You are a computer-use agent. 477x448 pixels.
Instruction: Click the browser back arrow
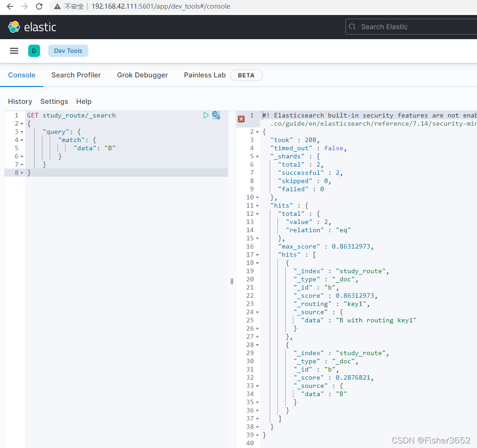point(10,6)
